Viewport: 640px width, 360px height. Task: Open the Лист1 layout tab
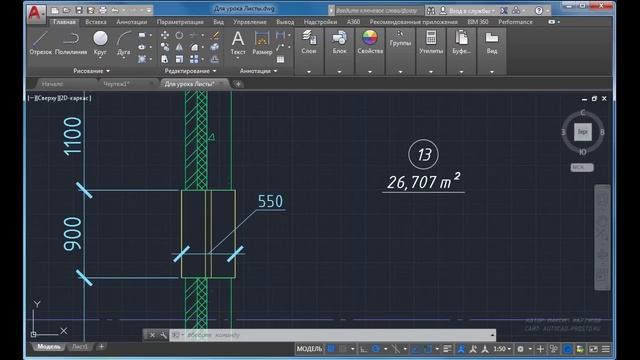click(x=80, y=347)
